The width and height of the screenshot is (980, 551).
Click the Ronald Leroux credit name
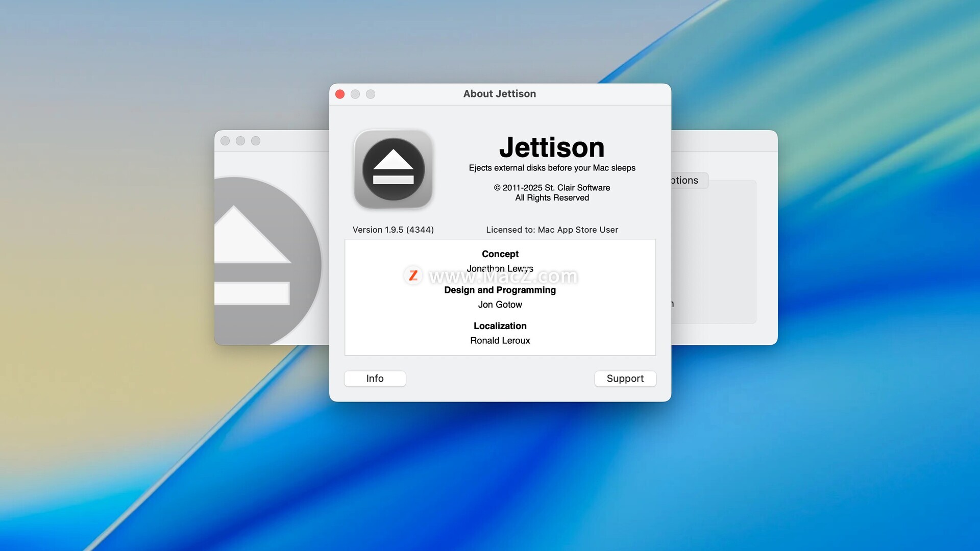(500, 340)
